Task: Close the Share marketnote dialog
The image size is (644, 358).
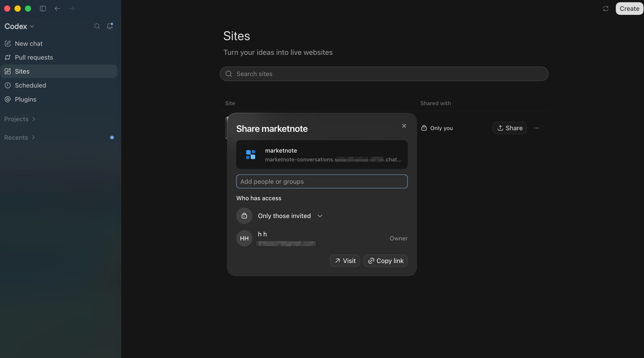Action: tap(404, 126)
